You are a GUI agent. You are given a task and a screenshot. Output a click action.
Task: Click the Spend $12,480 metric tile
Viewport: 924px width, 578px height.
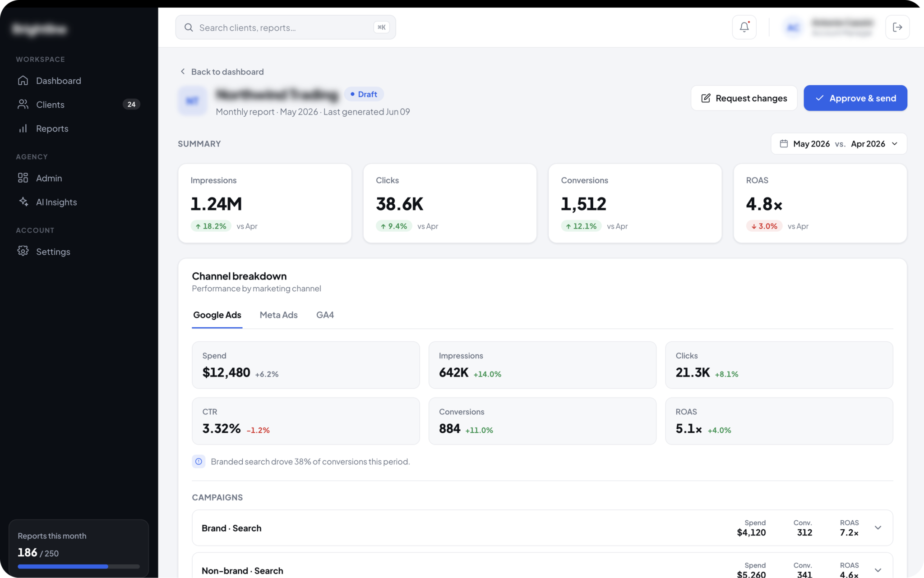(305, 365)
